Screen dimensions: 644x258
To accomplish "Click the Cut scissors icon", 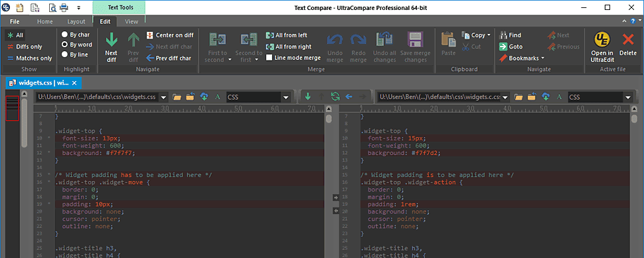I will click(465, 47).
